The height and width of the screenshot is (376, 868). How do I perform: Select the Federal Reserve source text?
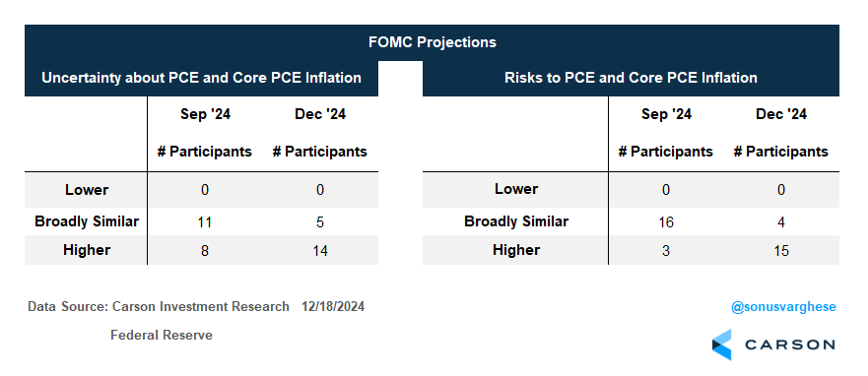click(162, 335)
